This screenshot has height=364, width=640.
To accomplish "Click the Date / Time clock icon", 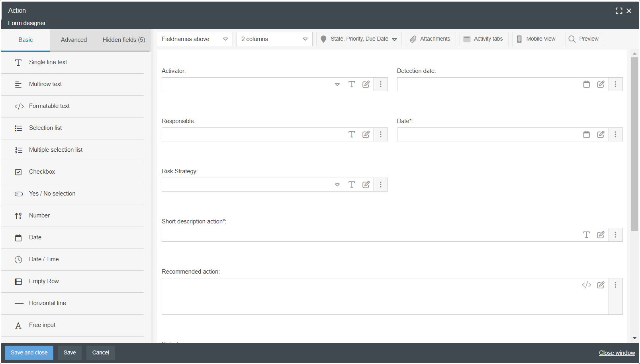I will click(x=18, y=260).
